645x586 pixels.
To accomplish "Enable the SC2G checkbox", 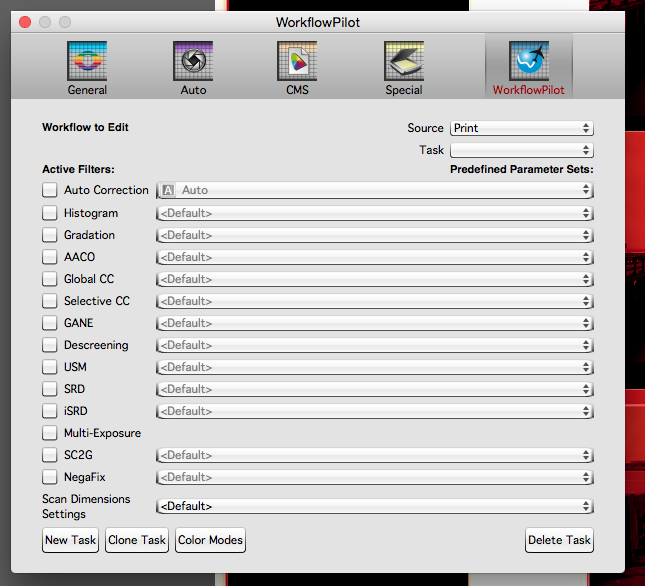I will coord(50,455).
